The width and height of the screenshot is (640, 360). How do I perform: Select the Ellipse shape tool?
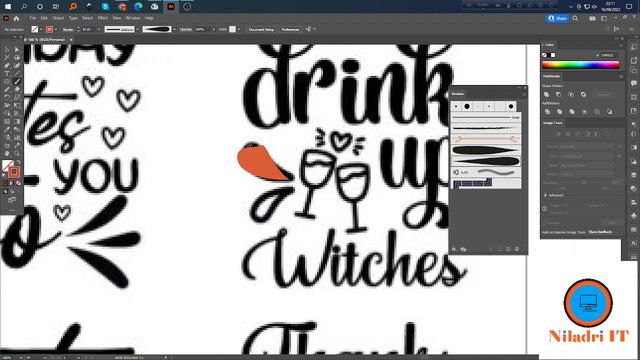(x=7, y=82)
